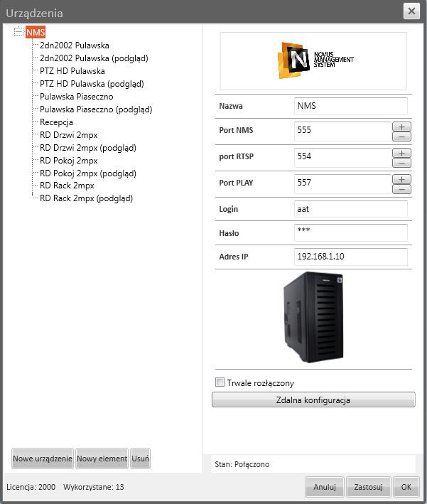Increase port RTSP with plus button
The image size is (427, 504).
[401, 153]
